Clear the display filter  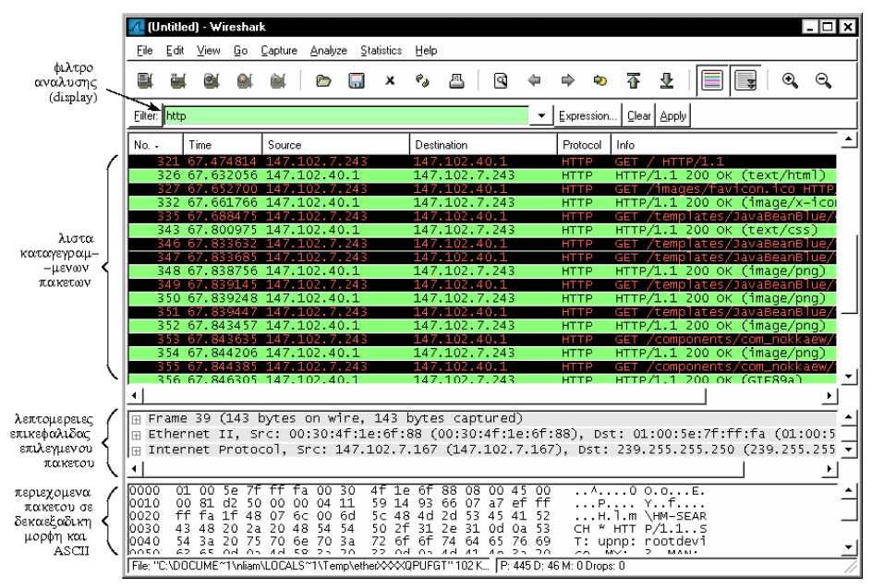click(x=639, y=116)
